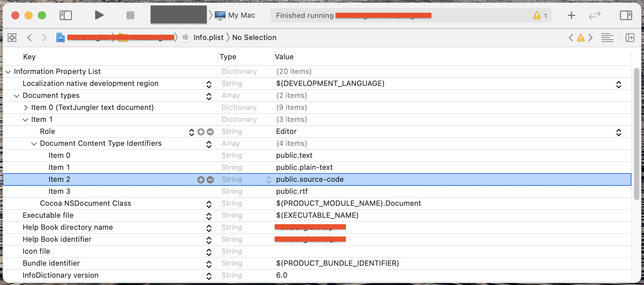644x285 pixels.
Task: Click the vertical scrollbar of plist editor
Action: [636, 134]
